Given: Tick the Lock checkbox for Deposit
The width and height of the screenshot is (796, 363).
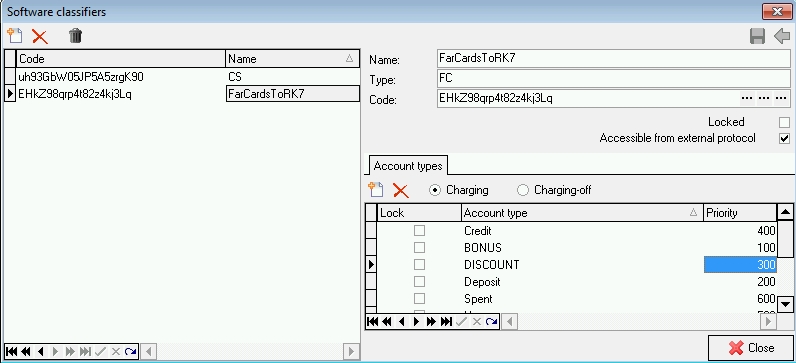Looking at the screenshot, I should pos(419,282).
